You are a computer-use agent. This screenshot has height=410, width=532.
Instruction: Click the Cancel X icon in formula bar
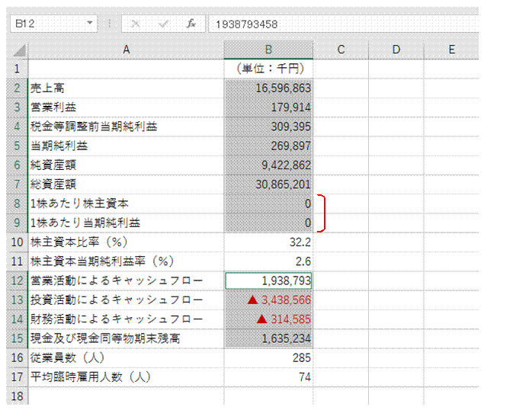[136, 24]
